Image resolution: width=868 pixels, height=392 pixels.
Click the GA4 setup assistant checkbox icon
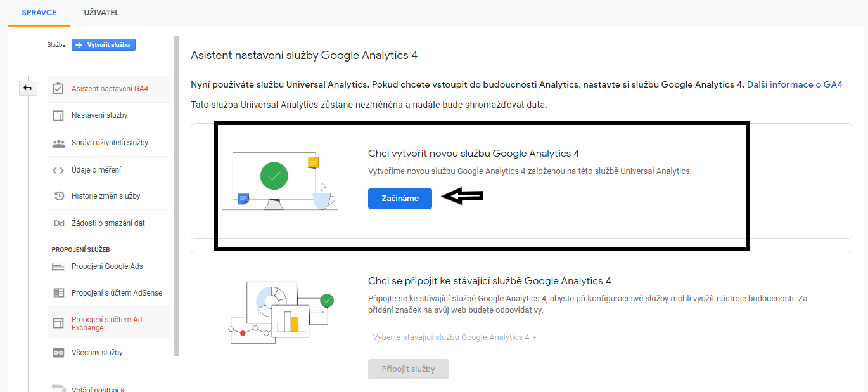pyautogui.click(x=58, y=89)
